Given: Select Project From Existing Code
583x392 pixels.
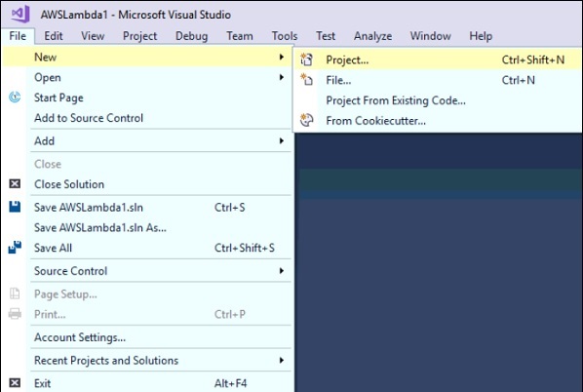Looking at the screenshot, I should (396, 100).
